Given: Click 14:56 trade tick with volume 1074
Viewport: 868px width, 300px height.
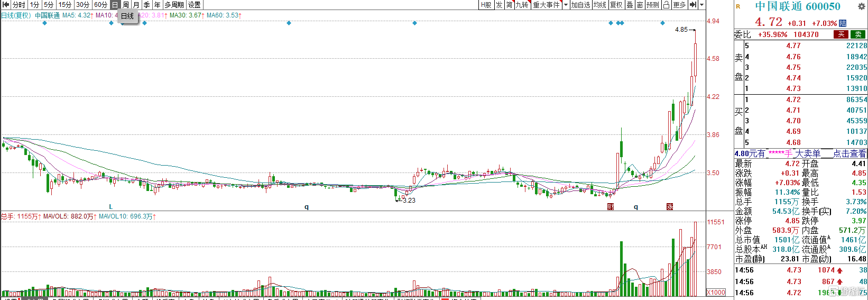Looking at the screenshot, I should 801,270.
